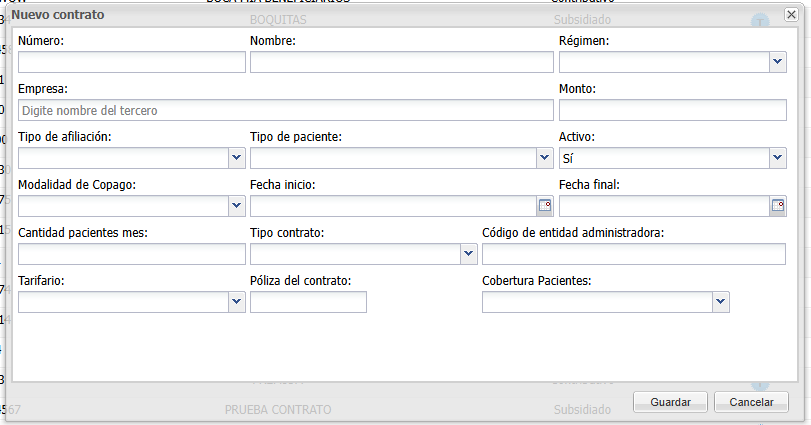Click the Guardar button
This screenshot has height=425, width=811.
(670, 402)
